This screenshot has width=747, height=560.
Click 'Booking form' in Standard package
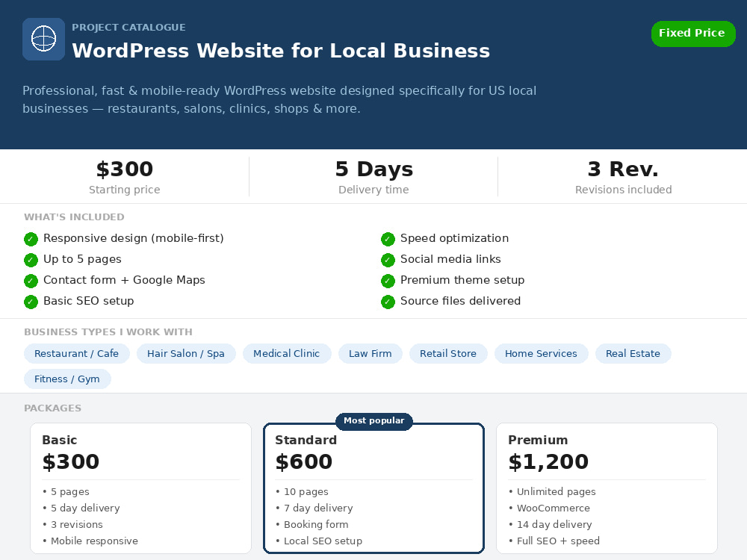coord(316,525)
